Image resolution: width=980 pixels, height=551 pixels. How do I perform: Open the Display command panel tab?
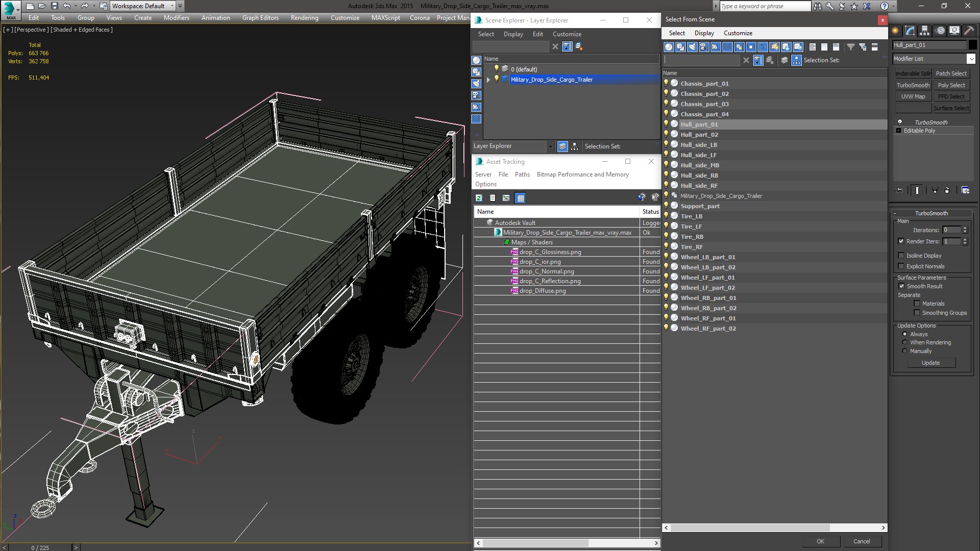click(954, 31)
